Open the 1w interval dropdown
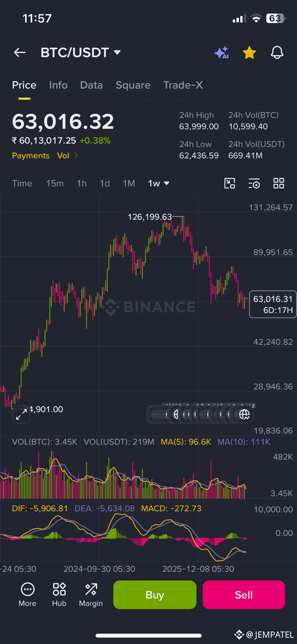297x644 pixels. (x=159, y=184)
